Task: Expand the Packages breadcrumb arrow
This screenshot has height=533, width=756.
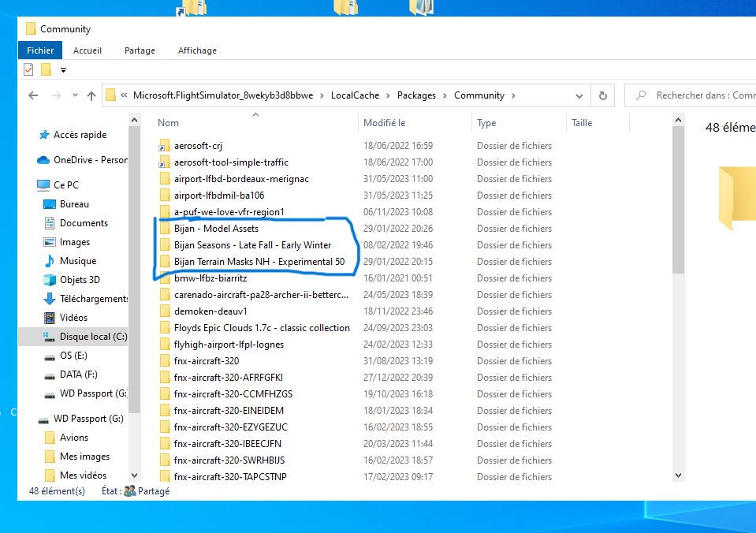Action: 445,95
